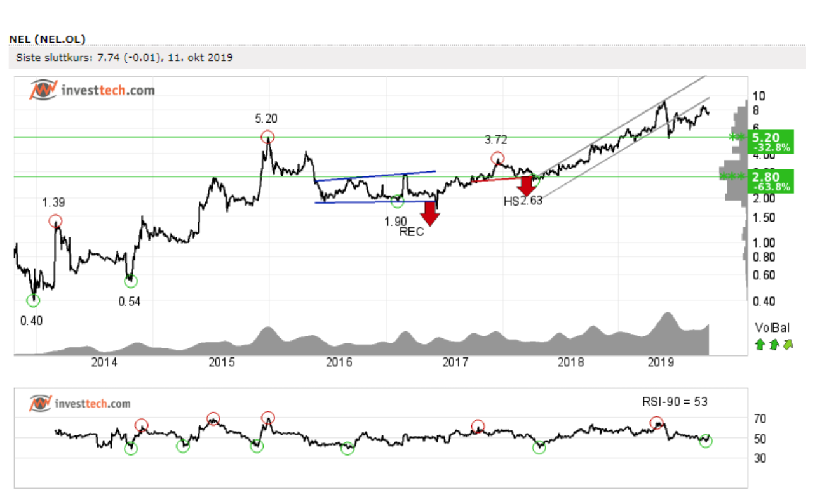The image size is (815, 504).
Task: Click the 2017 year label
Action: [x=455, y=362]
